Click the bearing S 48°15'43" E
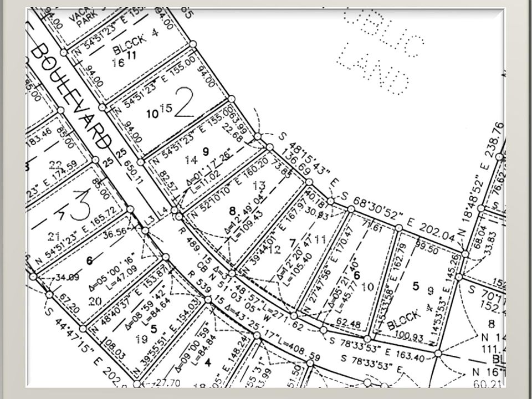The image size is (532, 399). (308, 159)
